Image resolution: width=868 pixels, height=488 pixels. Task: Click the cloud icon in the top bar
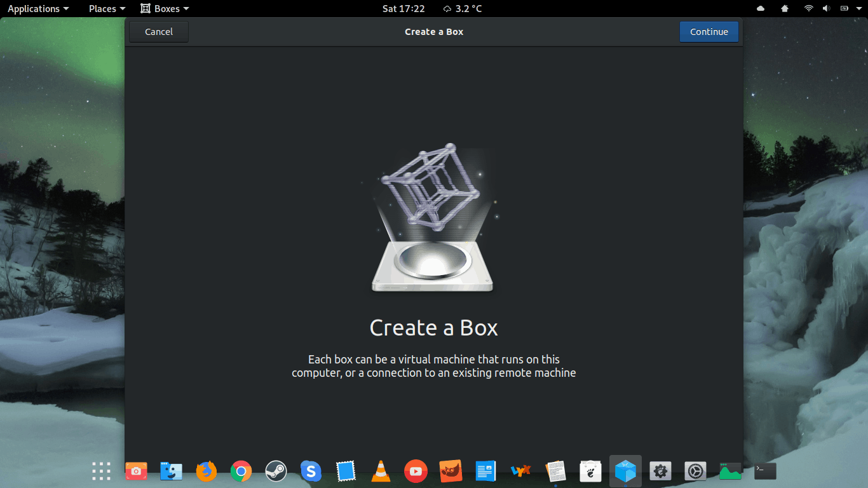tap(761, 9)
